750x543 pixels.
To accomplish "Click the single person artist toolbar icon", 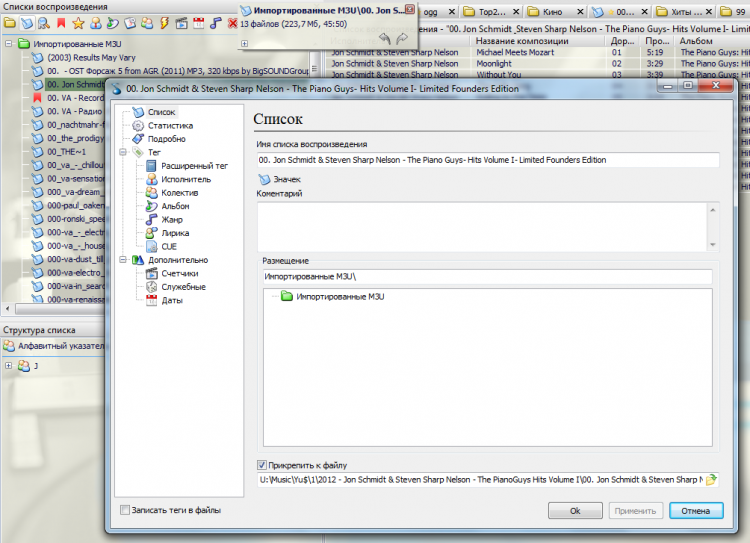I will [x=96, y=22].
